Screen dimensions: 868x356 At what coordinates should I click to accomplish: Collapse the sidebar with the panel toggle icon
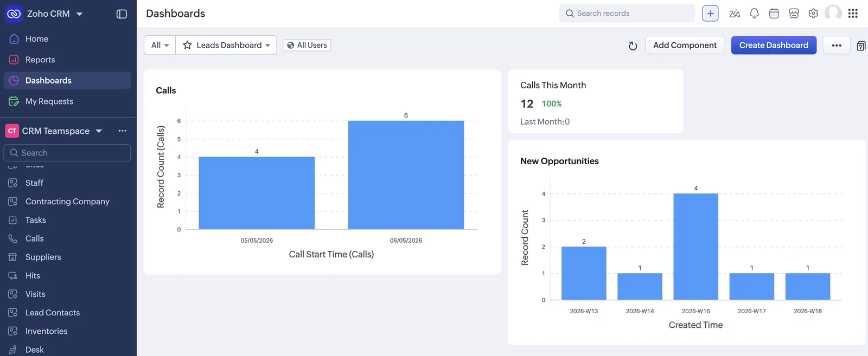122,14
